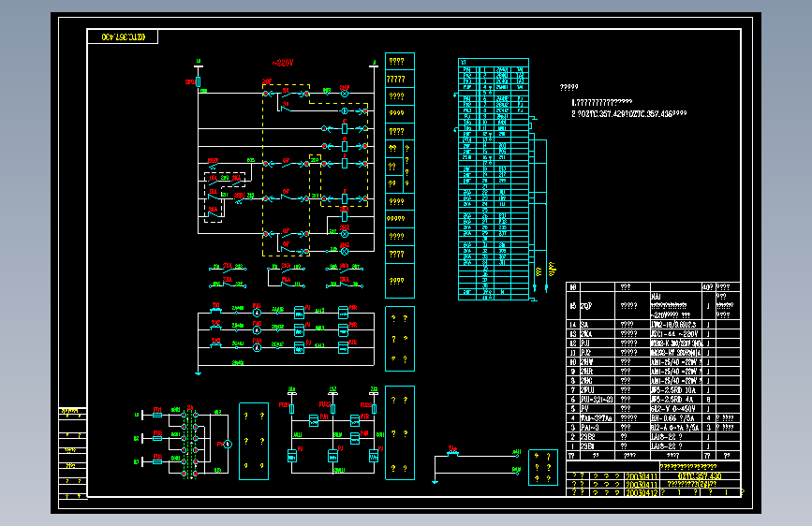Click the SA designation in row 14
Viewport: 812px width, 526px height.
[584, 325]
